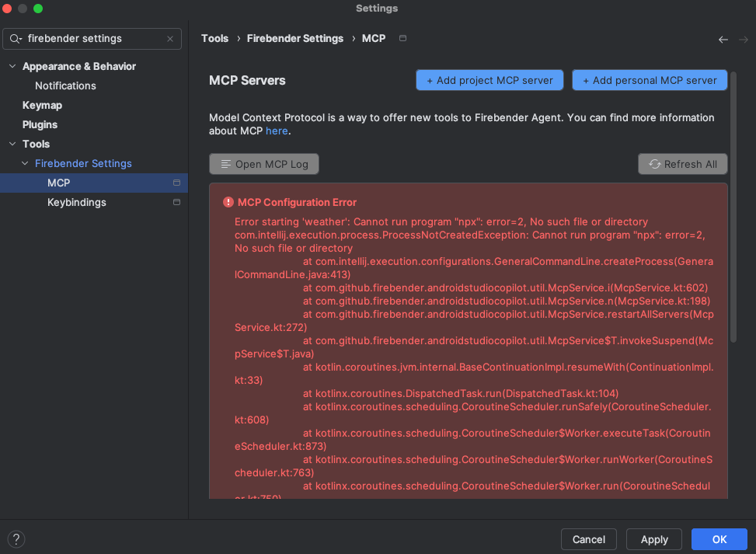Collapse Firebender Settings subtree

tap(25, 163)
